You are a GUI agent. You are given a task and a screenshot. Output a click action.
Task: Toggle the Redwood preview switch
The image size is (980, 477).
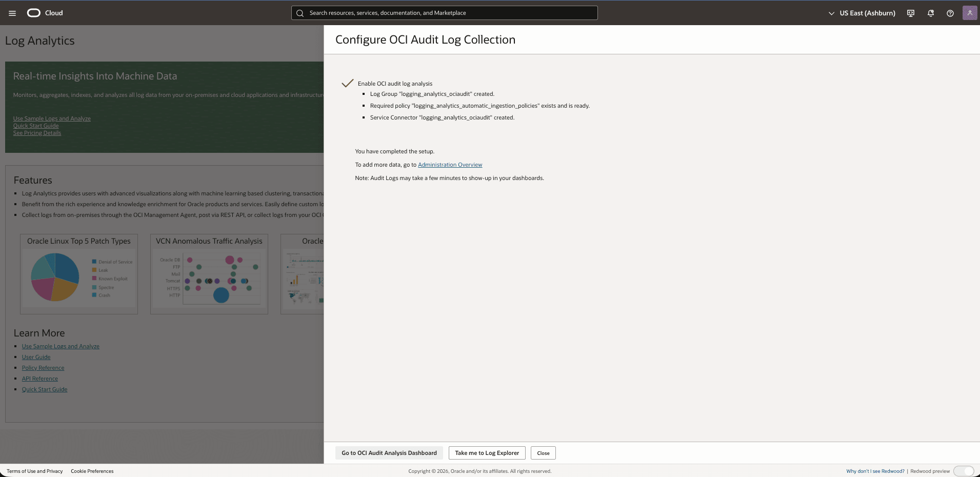pyautogui.click(x=964, y=471)
